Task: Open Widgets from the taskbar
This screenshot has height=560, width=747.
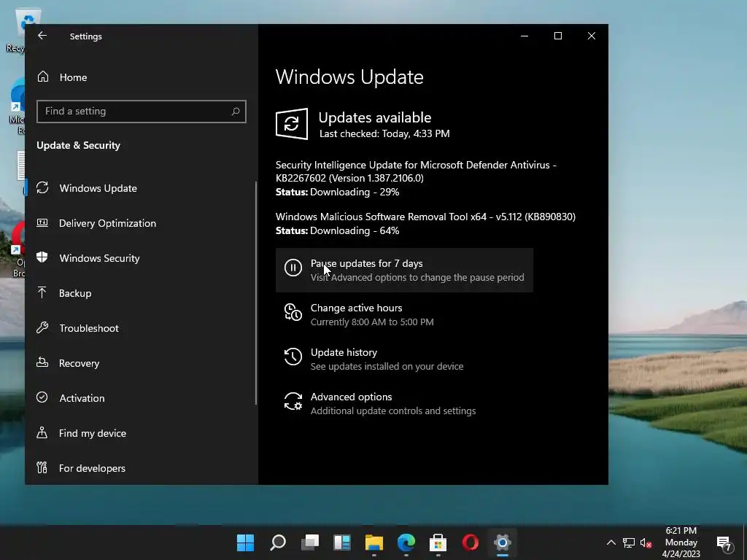Action: 342,542
